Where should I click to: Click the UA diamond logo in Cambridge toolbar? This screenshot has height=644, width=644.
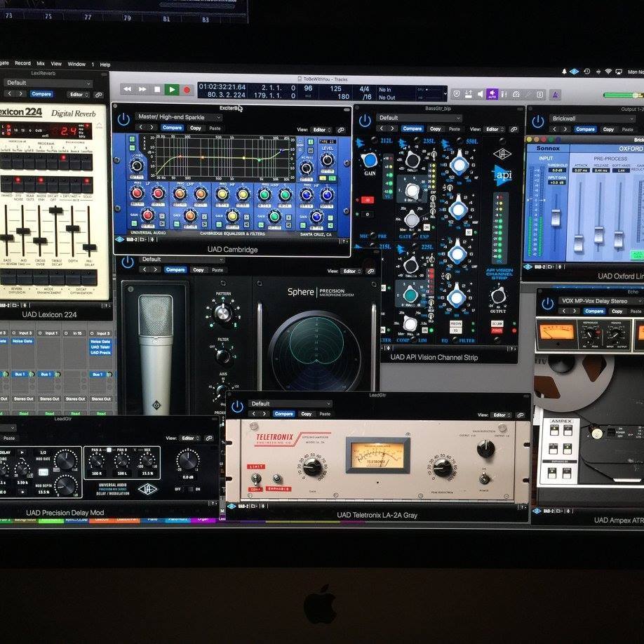pos(120,239)
